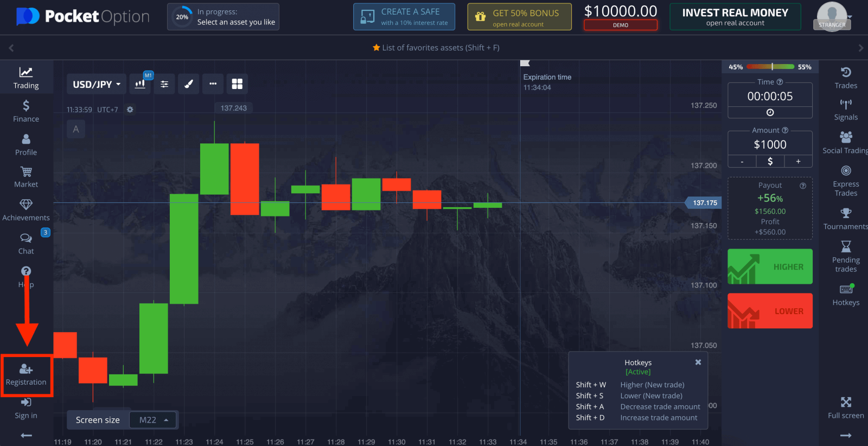Select the drawing brush tool
The image size is (868, 446).
pyautogui.click(x=189, y=84)
